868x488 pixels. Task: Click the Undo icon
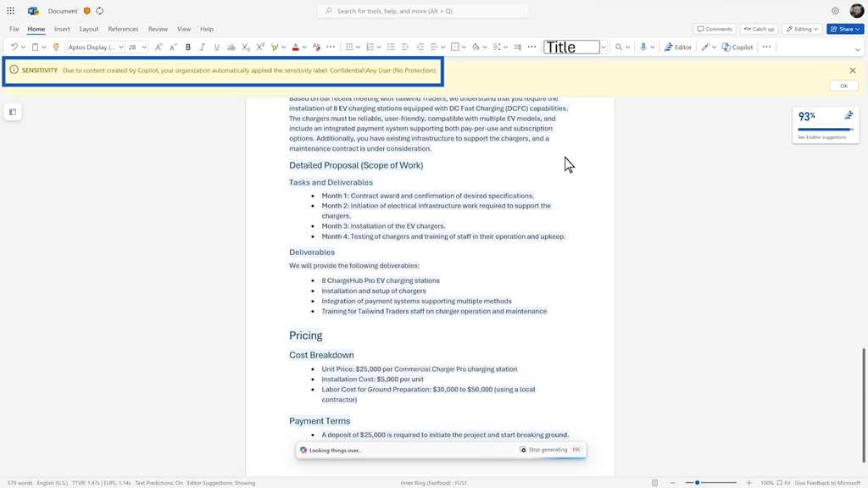click(x=14, y=47)
